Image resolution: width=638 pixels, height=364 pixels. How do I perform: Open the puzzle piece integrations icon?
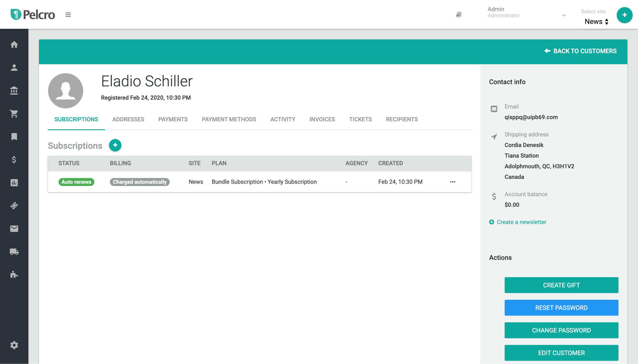(x=14, y=274)
